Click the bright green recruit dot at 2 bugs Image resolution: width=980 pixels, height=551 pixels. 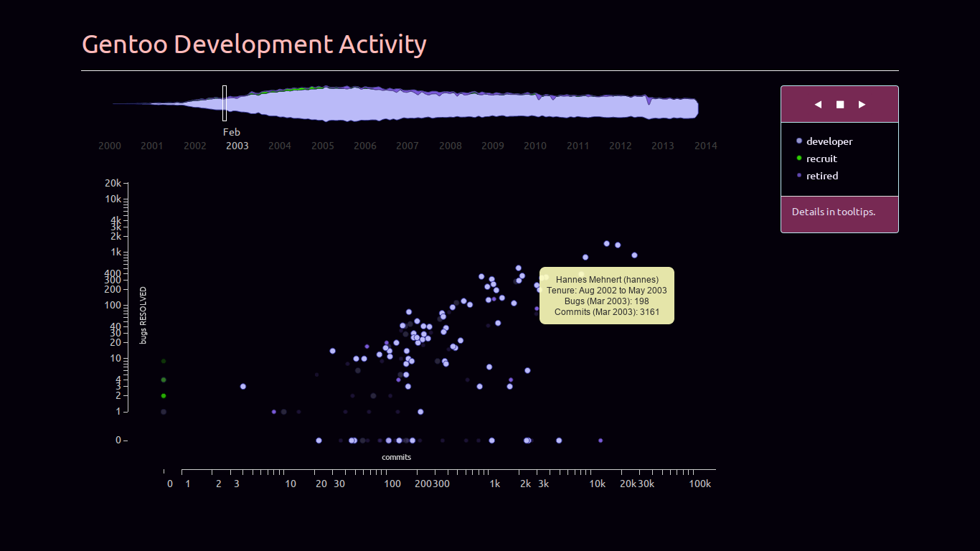[x=164, y=396]
